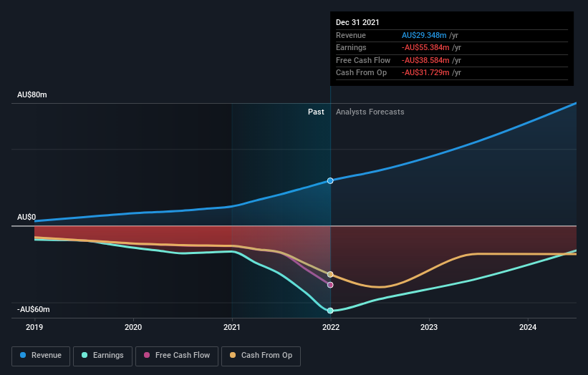This screenshot has height=375, width=588.
Task: Toggle the Free Cash Flow legend button
Action: point(177,356)
